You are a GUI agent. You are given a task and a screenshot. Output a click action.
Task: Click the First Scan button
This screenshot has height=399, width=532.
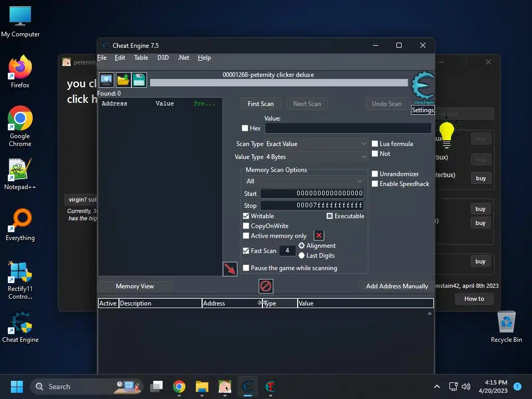pos(261,104)
